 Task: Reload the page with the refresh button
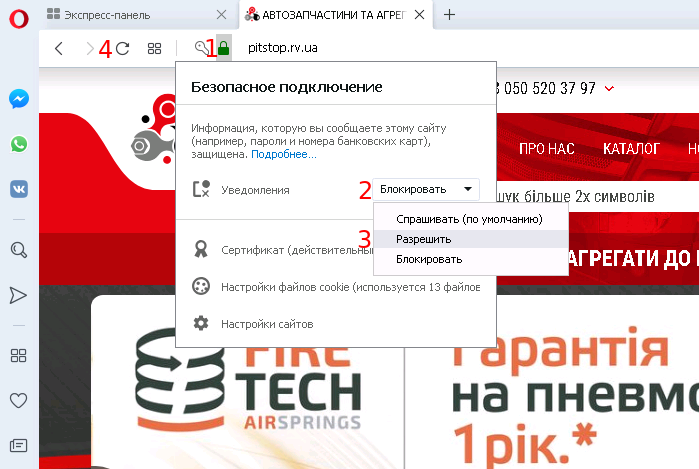(x=123, y=48)
